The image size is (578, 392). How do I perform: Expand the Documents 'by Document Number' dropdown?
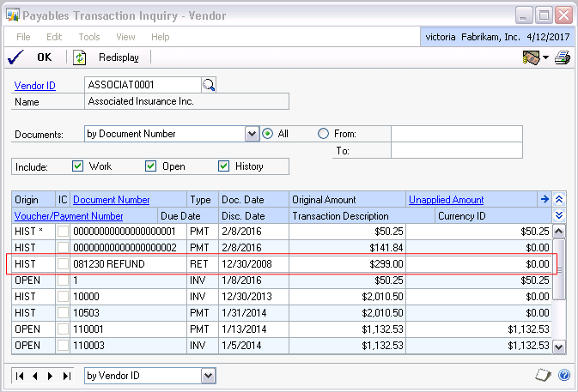(252, 134)
